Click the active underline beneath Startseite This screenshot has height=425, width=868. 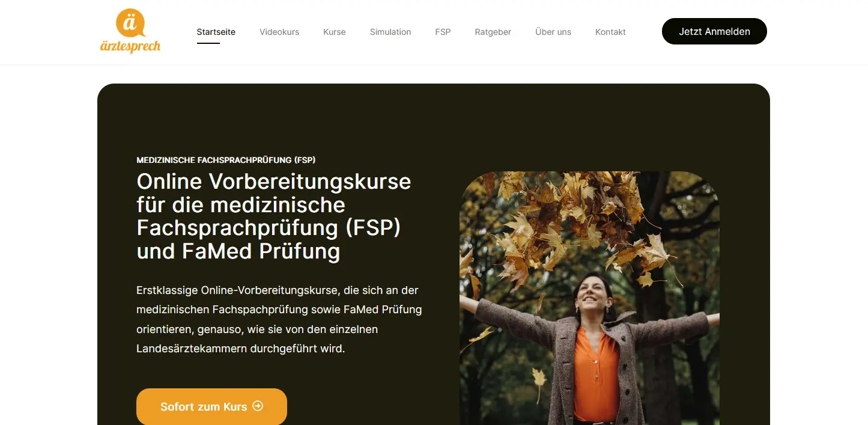tap(208, 43)
